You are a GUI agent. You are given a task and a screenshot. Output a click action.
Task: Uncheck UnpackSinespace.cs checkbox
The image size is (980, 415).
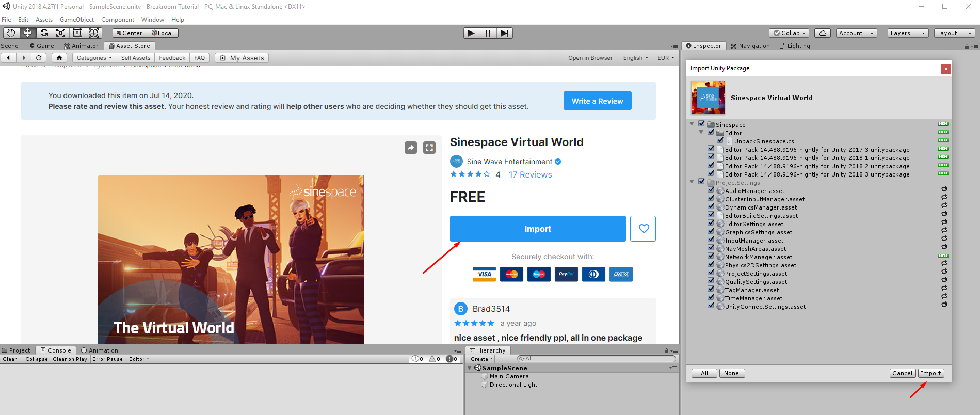click(x=720, y=140)
